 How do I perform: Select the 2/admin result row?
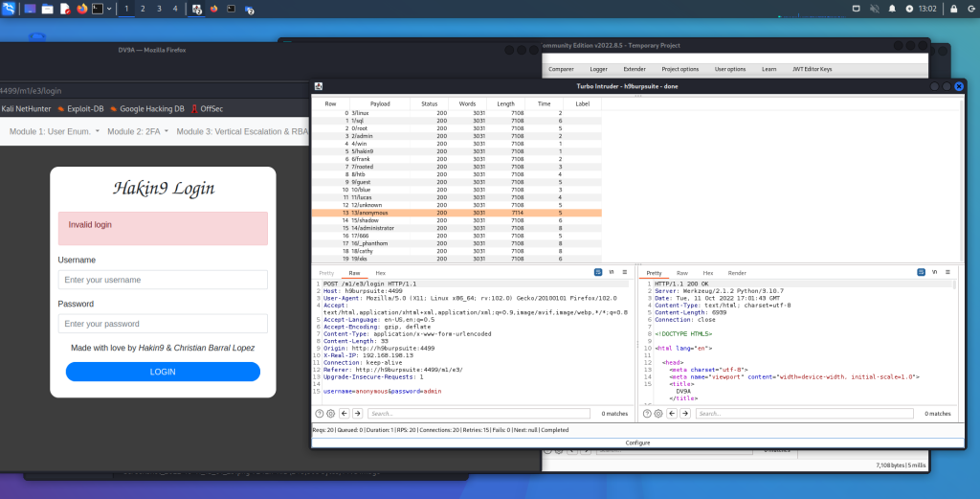coord(457,136)
